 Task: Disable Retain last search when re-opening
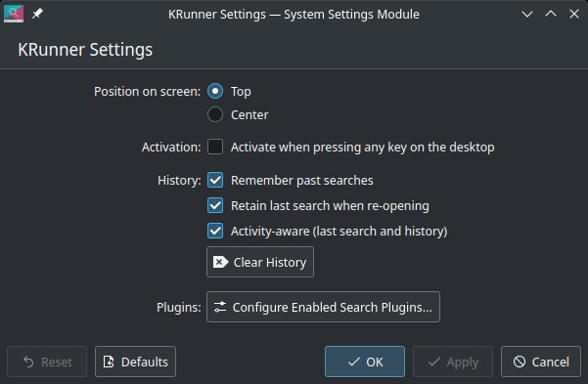click(x=215, y=205)
